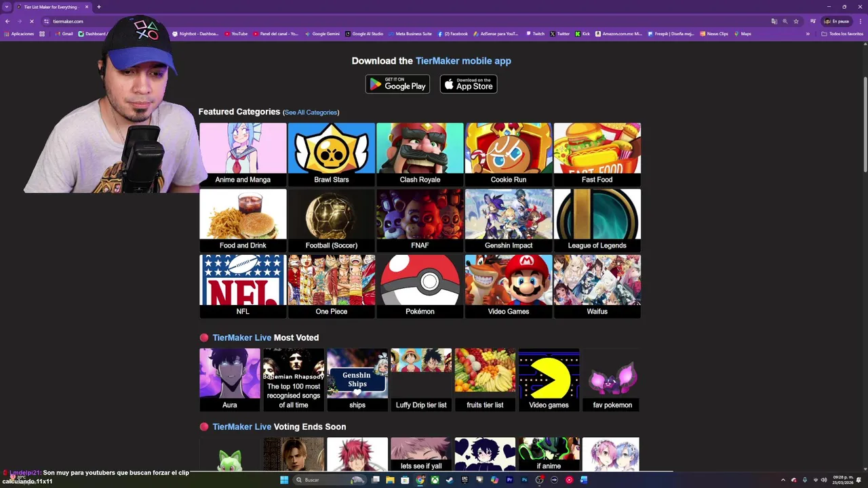Open the Maps bookmark
Image resolution: width=868 pixels, height=488 pixels.
pyautogui.click(x=743, y=34)
